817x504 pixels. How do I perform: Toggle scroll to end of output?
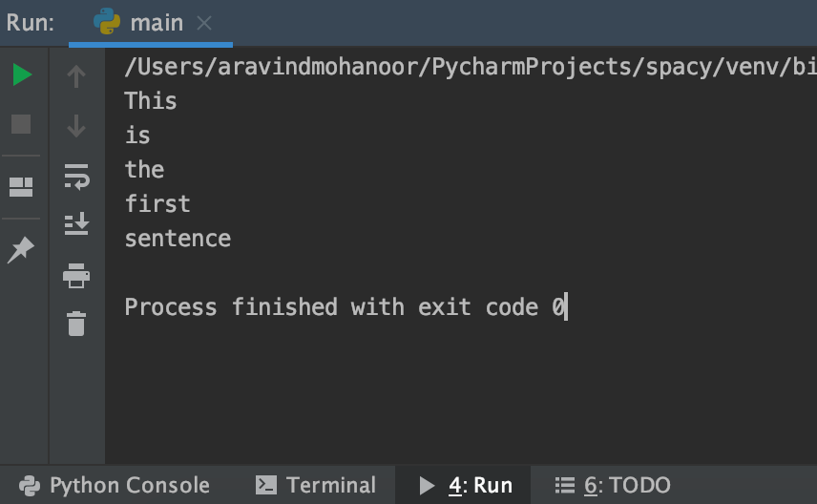(x=76, y=224)
